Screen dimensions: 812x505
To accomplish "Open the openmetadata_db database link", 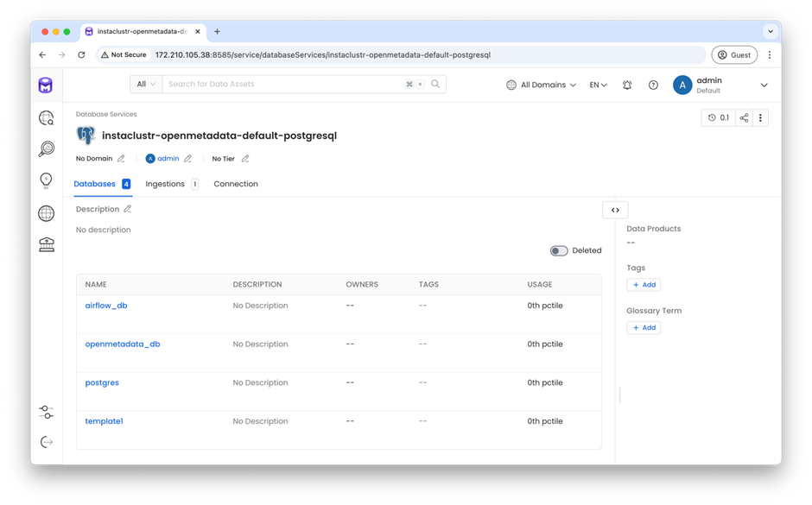I will (122, 344).
